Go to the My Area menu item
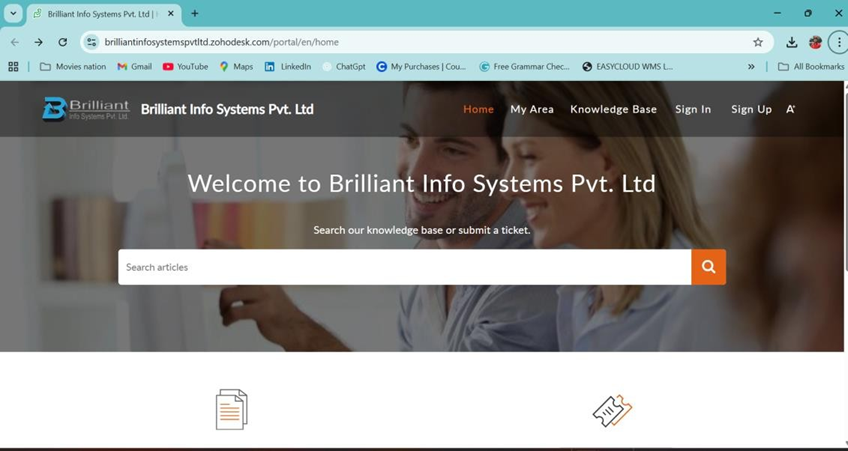 532,109
